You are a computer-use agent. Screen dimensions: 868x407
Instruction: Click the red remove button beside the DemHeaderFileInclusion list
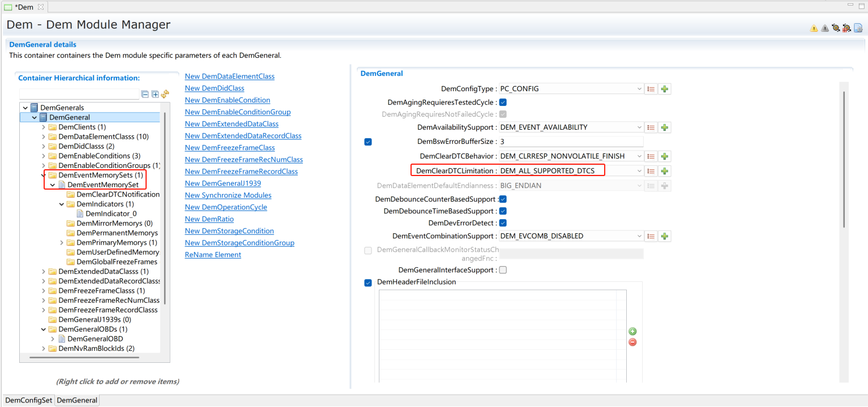[x=632, y=342]
